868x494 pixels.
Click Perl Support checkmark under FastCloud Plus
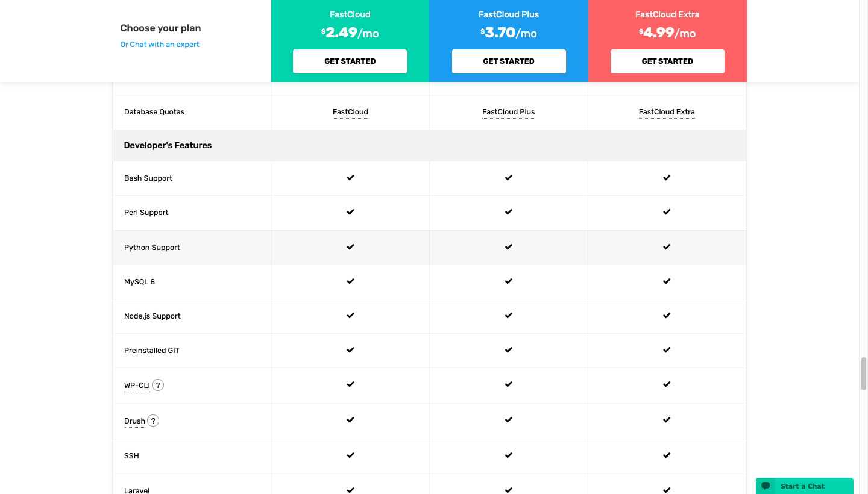[x=509, y=212]
